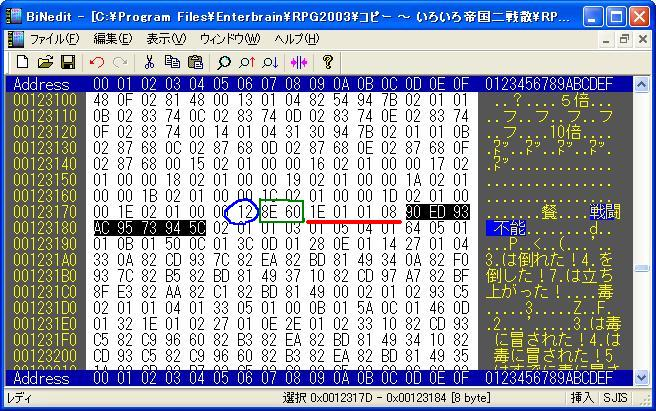Click the 0123456789ABCDEF header at top
Viewport: 656px width, 411px height.
[549, 85]
